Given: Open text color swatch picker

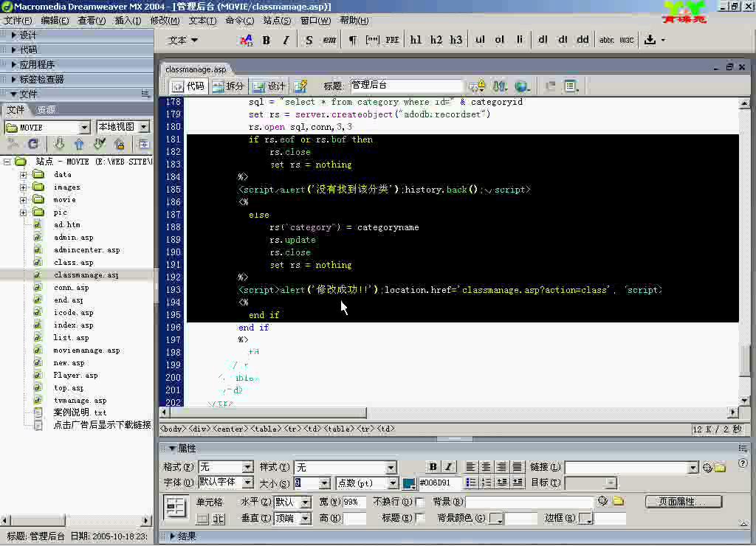Looking at the screenshot, I should [409, 483].
